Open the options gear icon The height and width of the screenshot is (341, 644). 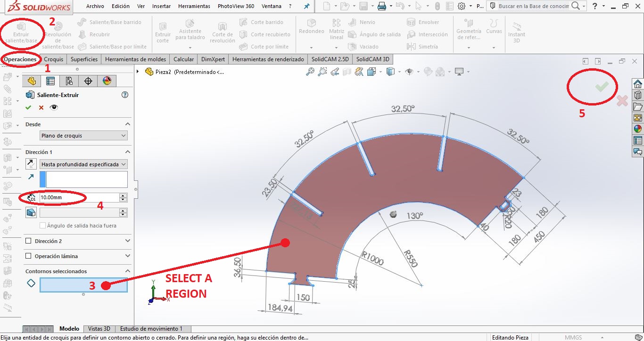[x=462, y=6]
